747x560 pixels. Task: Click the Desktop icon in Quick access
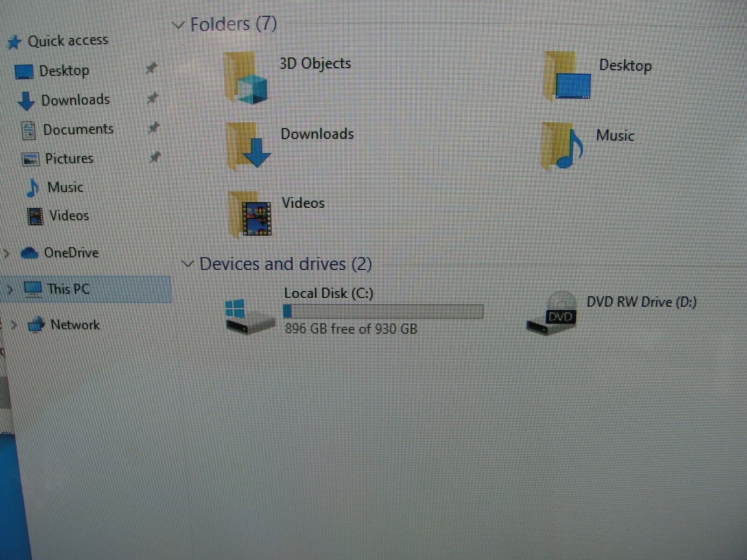click(24, 72)
